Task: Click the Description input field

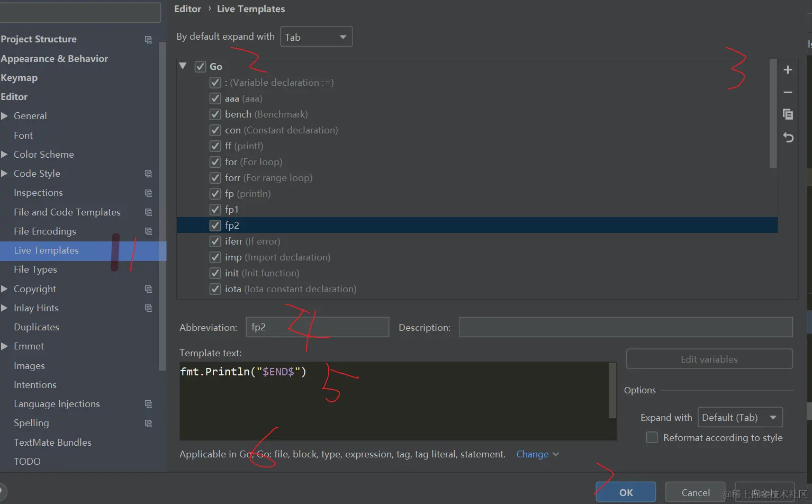Action: click(x=626, y=327)
